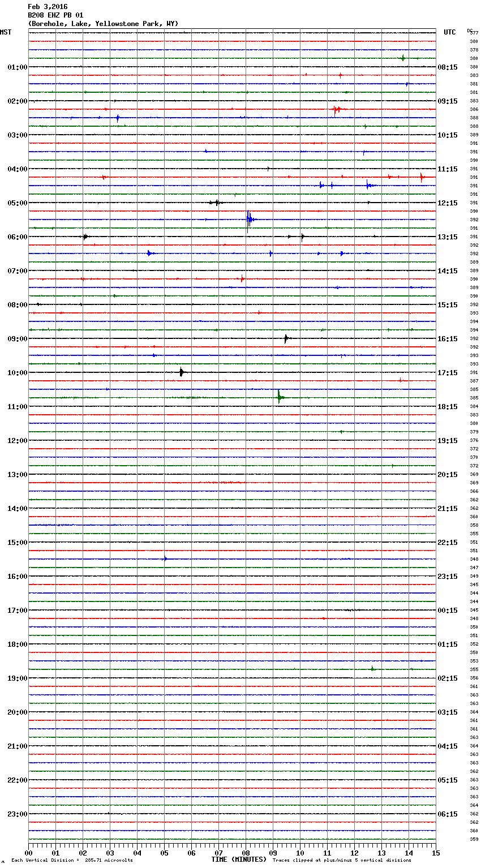Click the 'UTC' axis header

[449, 32]
